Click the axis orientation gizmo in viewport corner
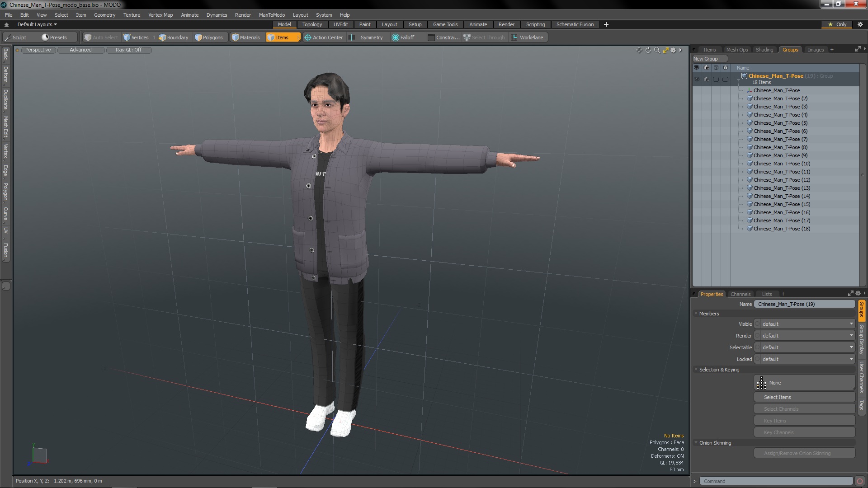Screen dimensions: 868x488 click(x=38, y=455)
